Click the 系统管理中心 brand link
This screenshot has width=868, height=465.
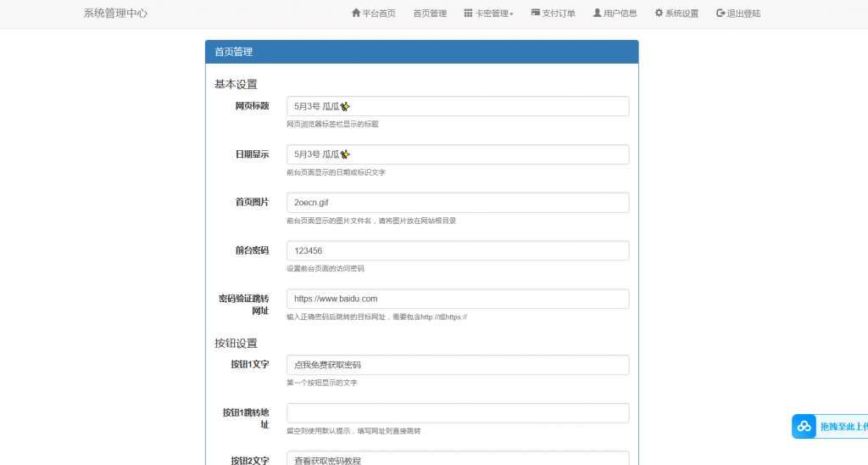coord(115,14)
